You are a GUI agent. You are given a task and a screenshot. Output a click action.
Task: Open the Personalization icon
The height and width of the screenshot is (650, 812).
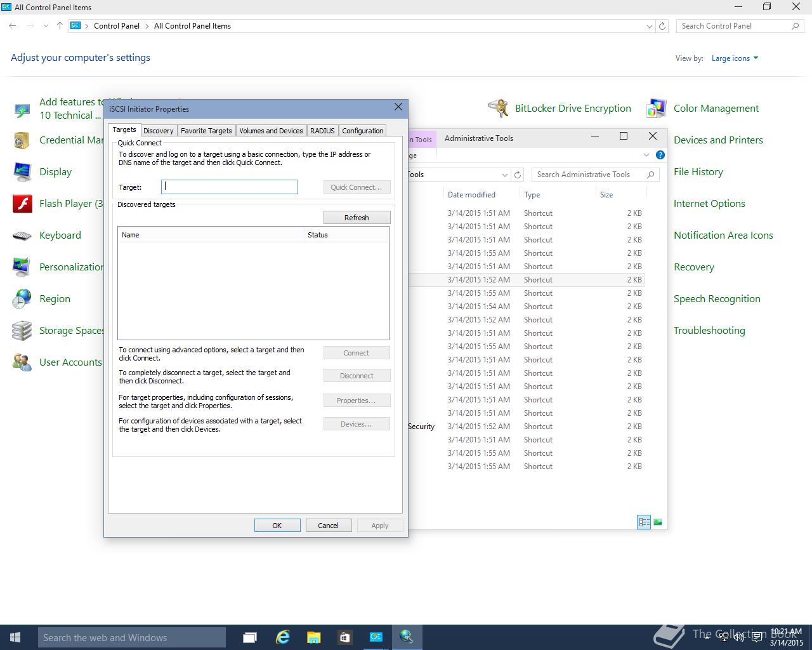[x=22, y=267]
